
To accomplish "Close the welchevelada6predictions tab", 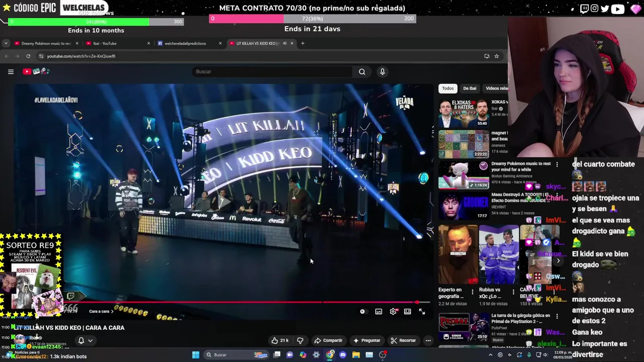I will [x=220, y=43].
